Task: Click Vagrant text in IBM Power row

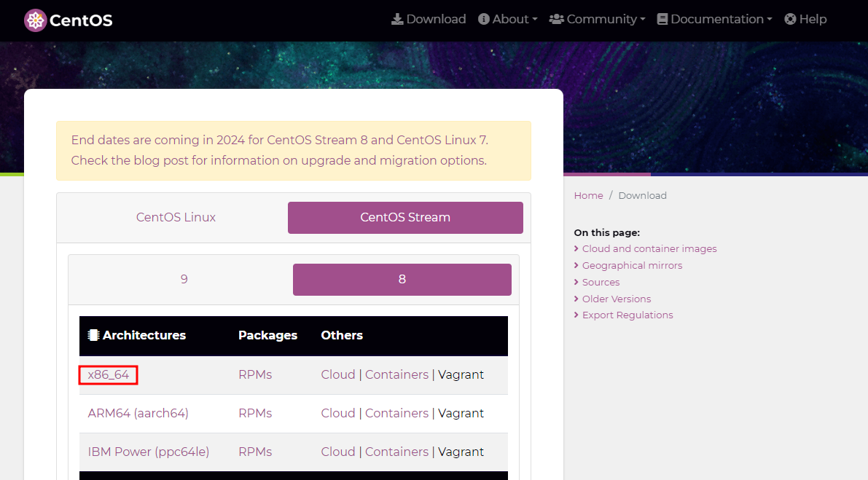Action: tap(461, 452)
